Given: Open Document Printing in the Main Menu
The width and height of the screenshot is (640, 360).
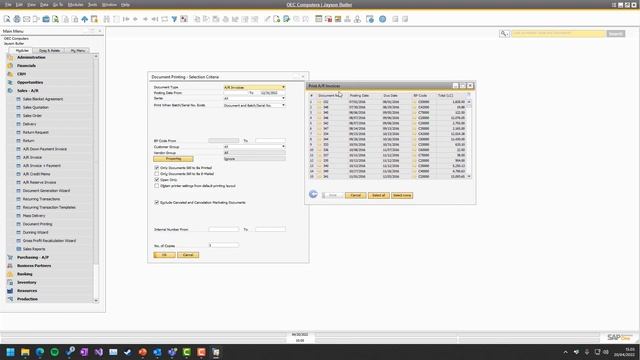Looking at the screenshot, I should point(37,224).
